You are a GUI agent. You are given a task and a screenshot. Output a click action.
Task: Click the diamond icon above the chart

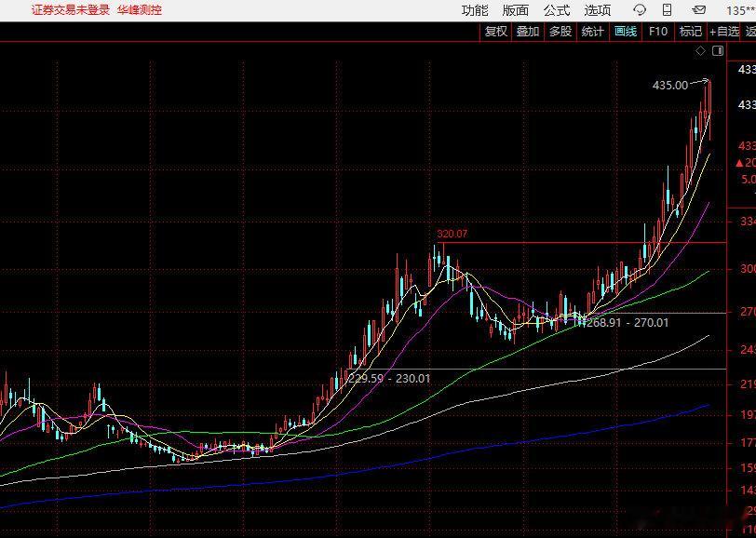(700, 50)
